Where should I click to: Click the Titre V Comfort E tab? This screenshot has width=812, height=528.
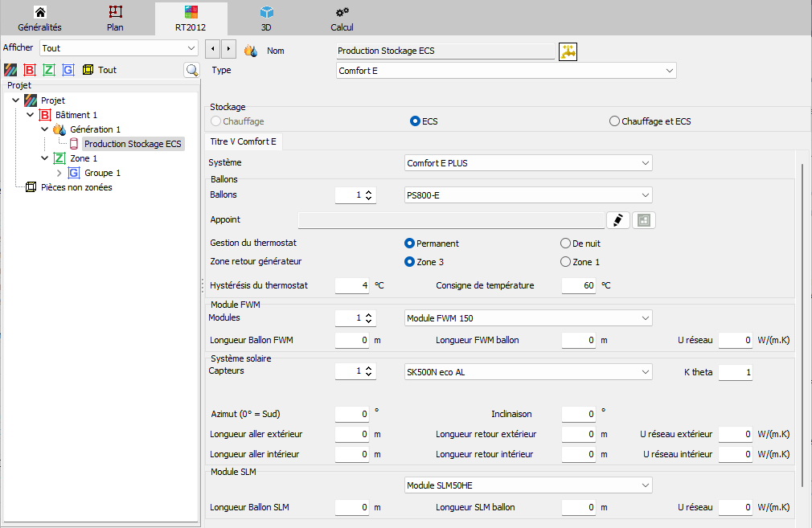click(x=244, y=141)
